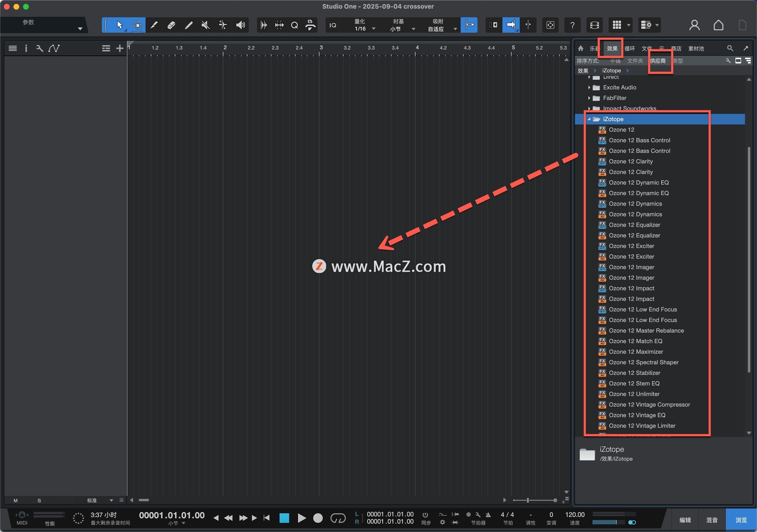Open the 混音 mix view
This screenshot has height=532, width=757.
[x=712, y=520]
